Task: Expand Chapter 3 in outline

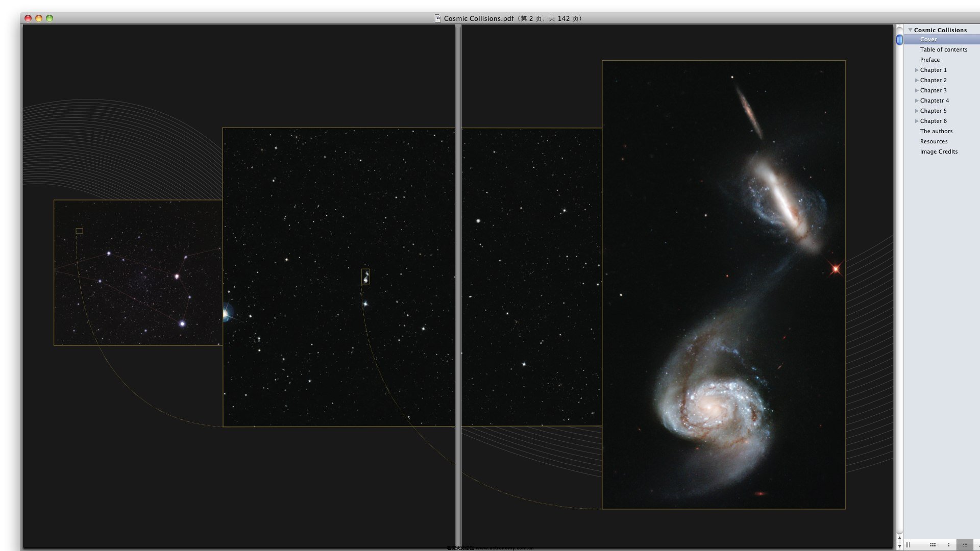Action: (917, 90)
